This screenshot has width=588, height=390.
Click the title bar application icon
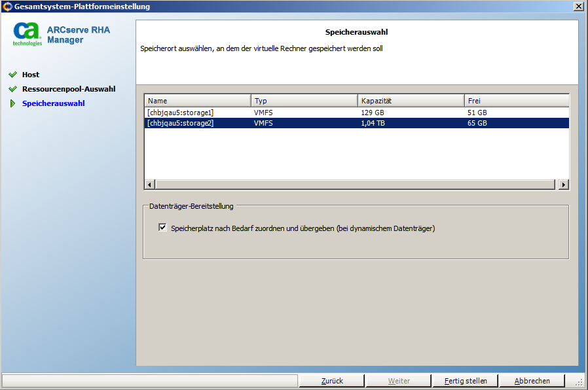click(7, 7)
